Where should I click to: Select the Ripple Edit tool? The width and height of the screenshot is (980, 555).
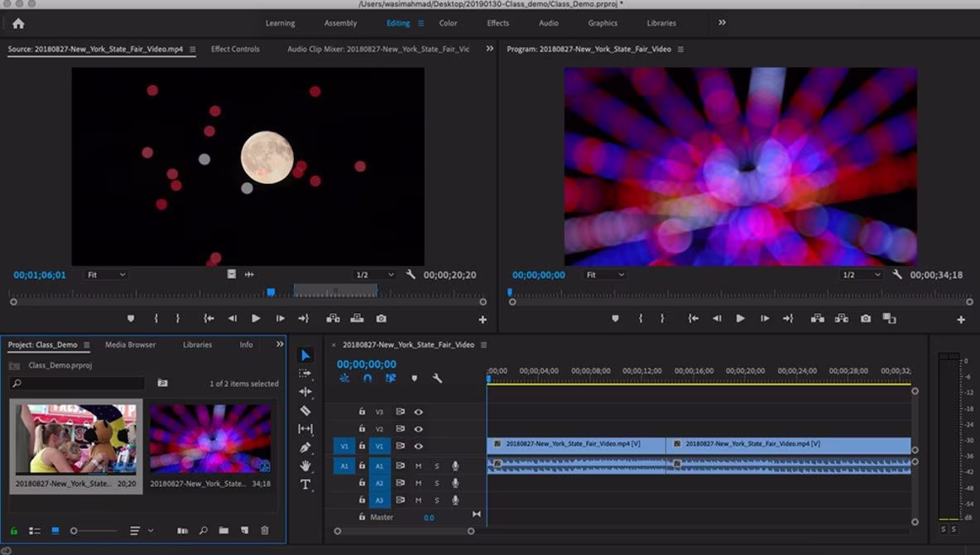pyautogui.click(x=305, y=392)
